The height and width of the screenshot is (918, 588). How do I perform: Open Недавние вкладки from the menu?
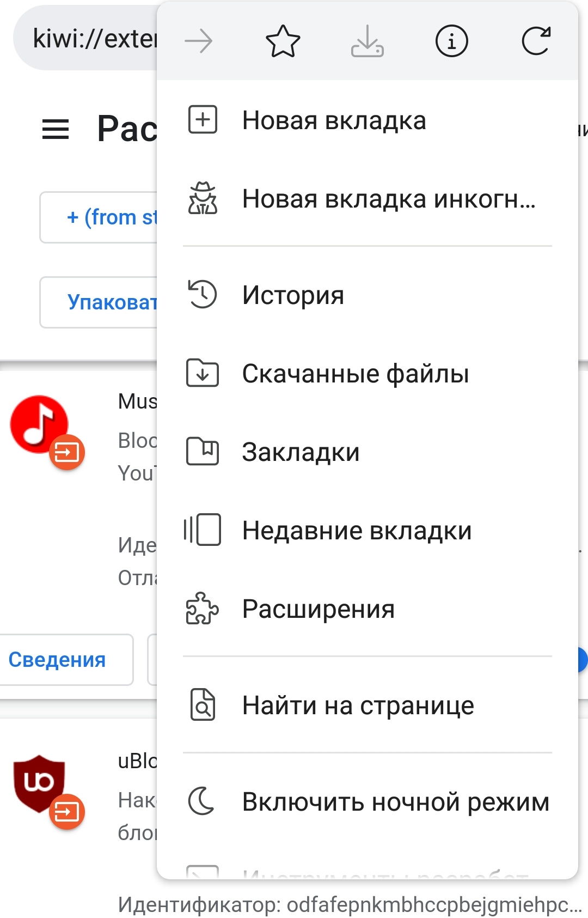click(367, 530)
